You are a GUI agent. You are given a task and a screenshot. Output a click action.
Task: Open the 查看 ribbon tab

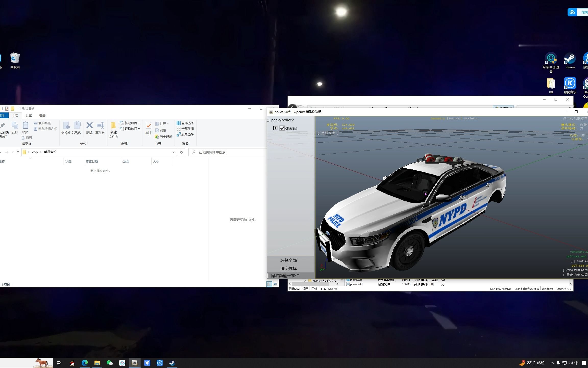coord(42,116)
